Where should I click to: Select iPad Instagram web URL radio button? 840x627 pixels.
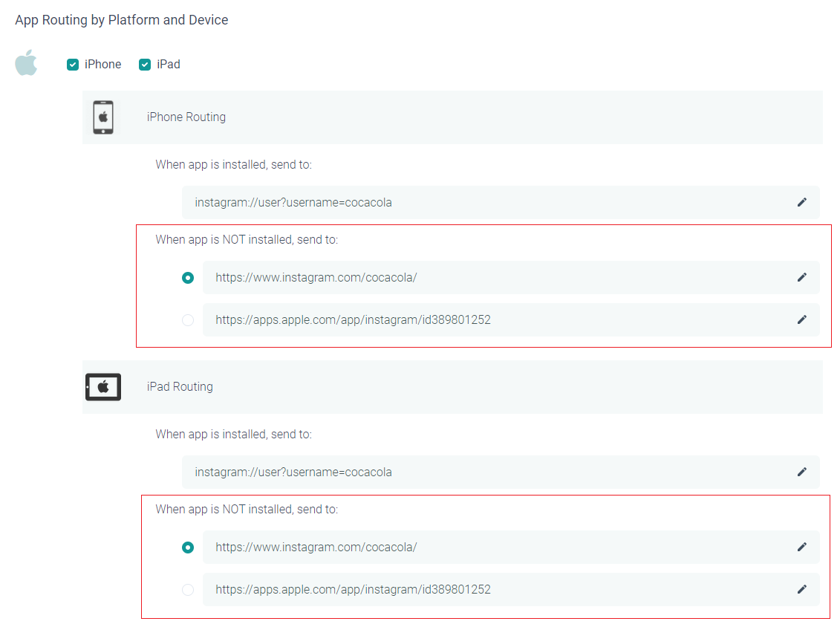tap(188, 548)
